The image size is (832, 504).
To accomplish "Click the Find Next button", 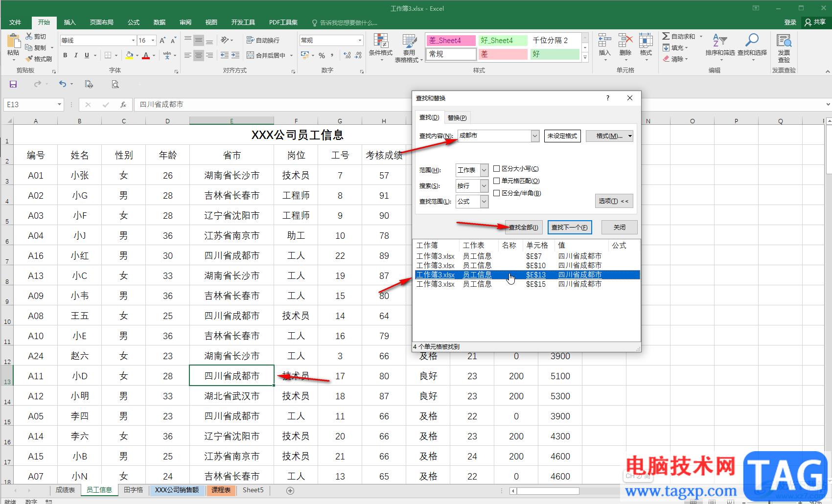I will [x=570, y=227].
